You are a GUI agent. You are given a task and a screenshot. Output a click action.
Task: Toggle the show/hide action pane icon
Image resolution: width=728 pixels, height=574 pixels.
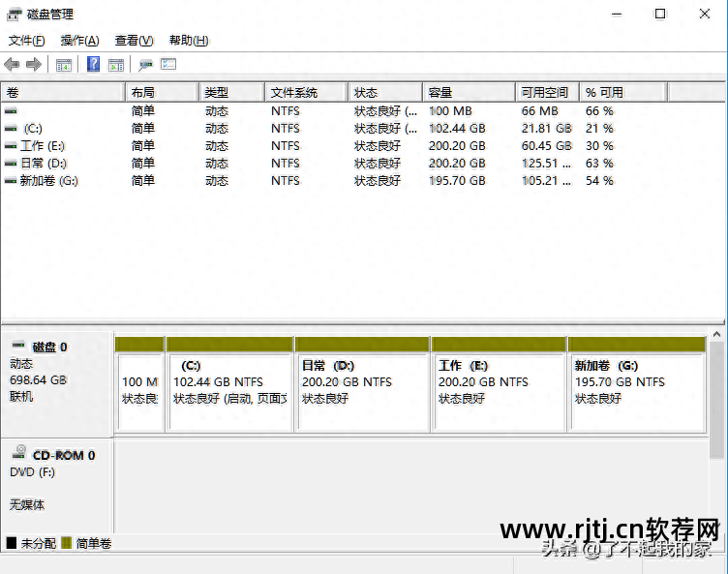116,65
